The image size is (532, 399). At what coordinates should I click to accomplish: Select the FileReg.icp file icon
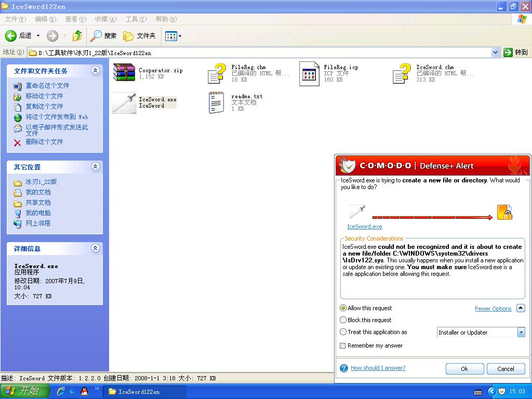309,74
